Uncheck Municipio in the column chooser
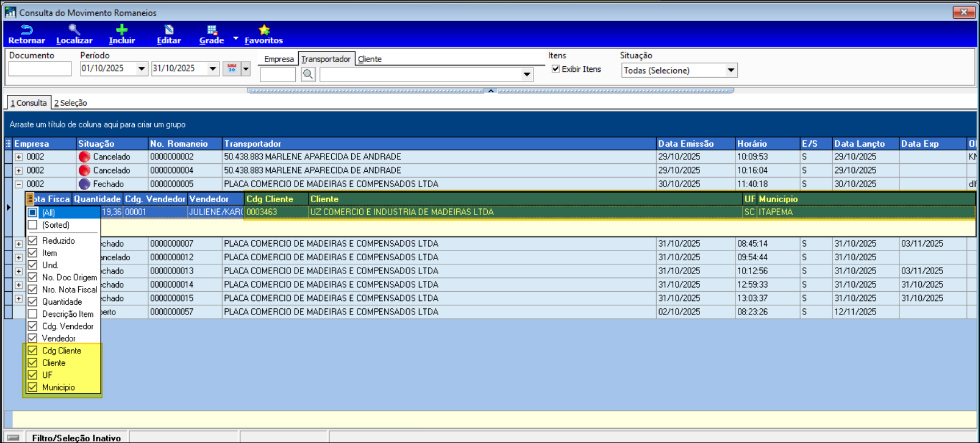The image size is (980, 443). 33,387
